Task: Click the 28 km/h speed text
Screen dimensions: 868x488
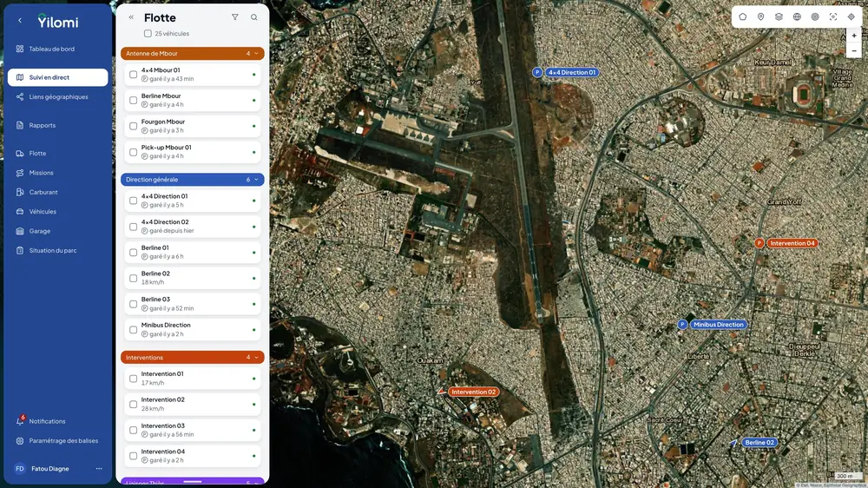Action: point(153,409)
